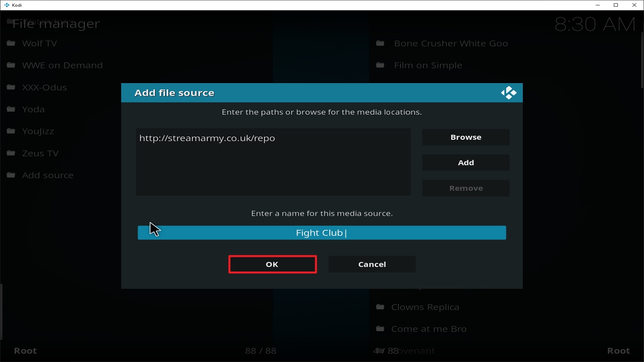Click the 88 / 88 item counter

pos(261,351)
